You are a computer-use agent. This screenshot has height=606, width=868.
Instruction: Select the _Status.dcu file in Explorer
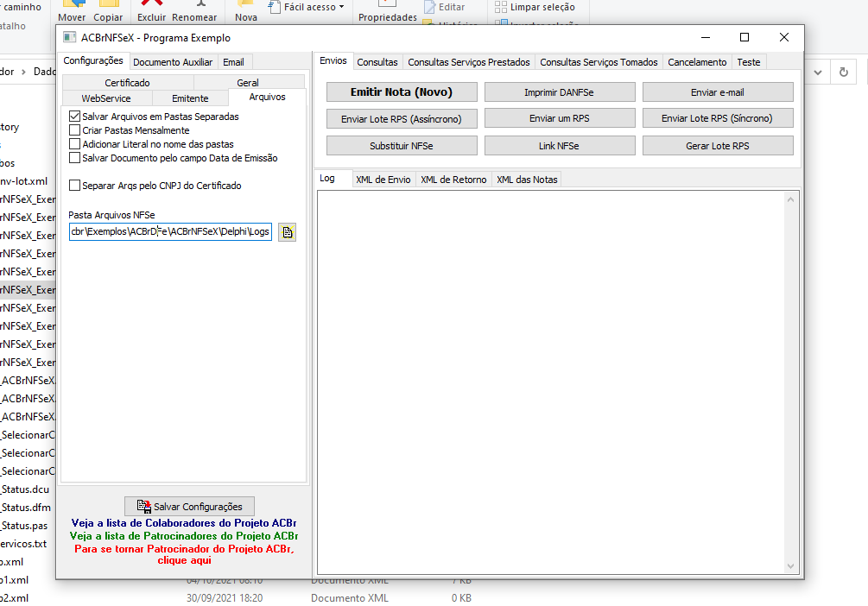(25, 489)
